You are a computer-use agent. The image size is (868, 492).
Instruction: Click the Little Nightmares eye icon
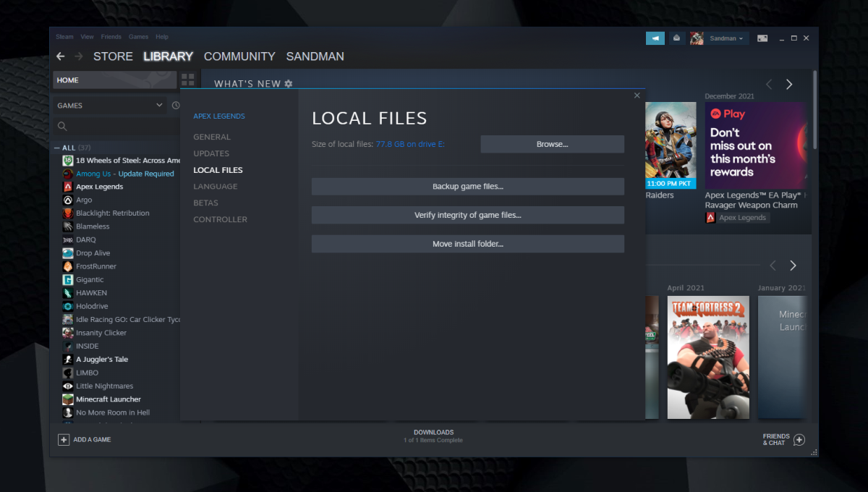pyautogui.click(x=68, y=386)
